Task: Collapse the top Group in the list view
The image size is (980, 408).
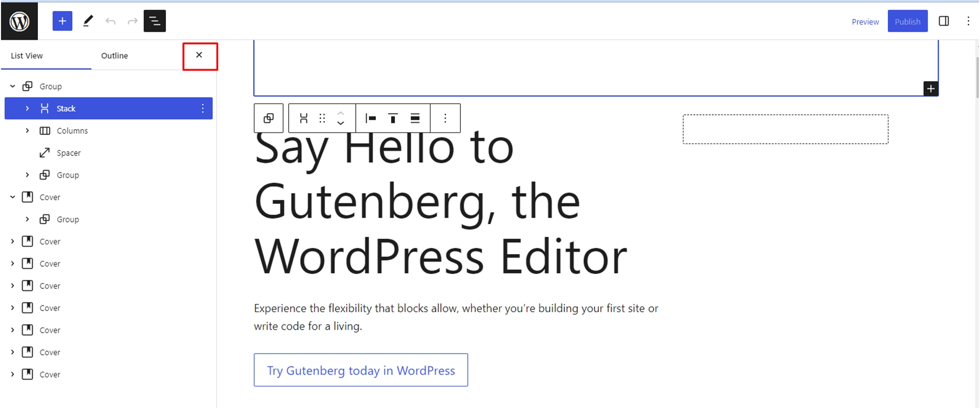Action: pos(12,86)
